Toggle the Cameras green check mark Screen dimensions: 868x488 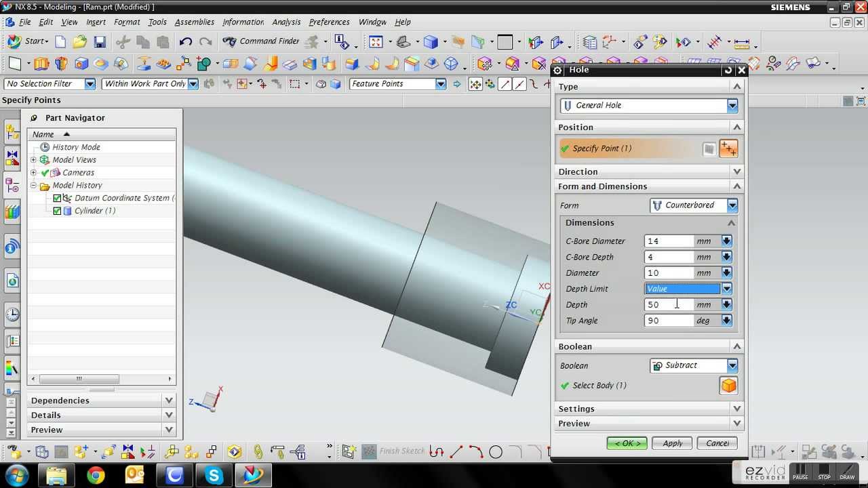coord(45,173)
